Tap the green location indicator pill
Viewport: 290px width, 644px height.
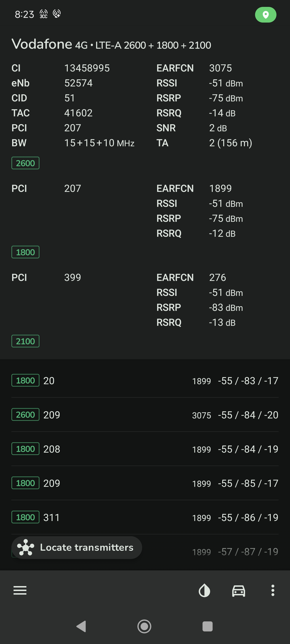(266, 15)
